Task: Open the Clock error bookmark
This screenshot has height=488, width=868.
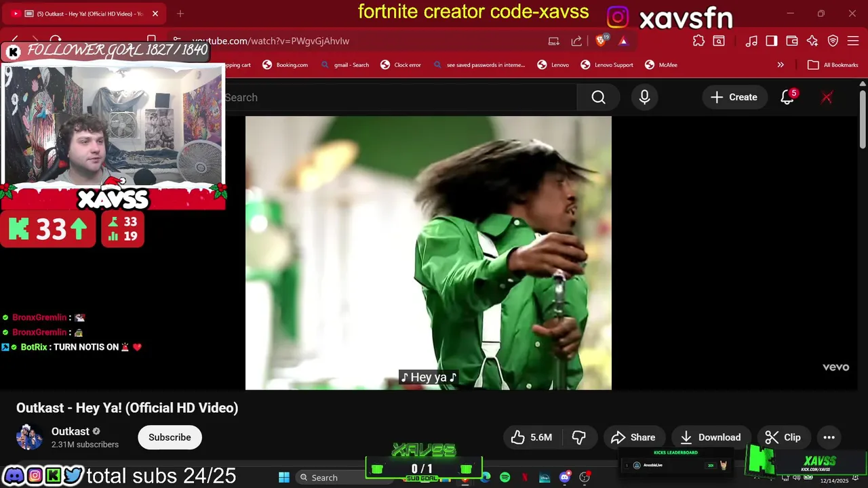Action: (401, 65)
